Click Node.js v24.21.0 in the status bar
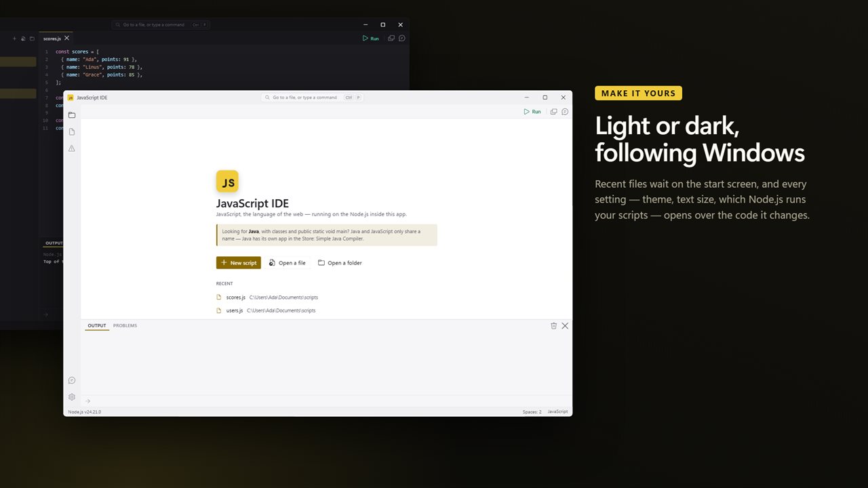868x488 pixels. pos(85,412)
